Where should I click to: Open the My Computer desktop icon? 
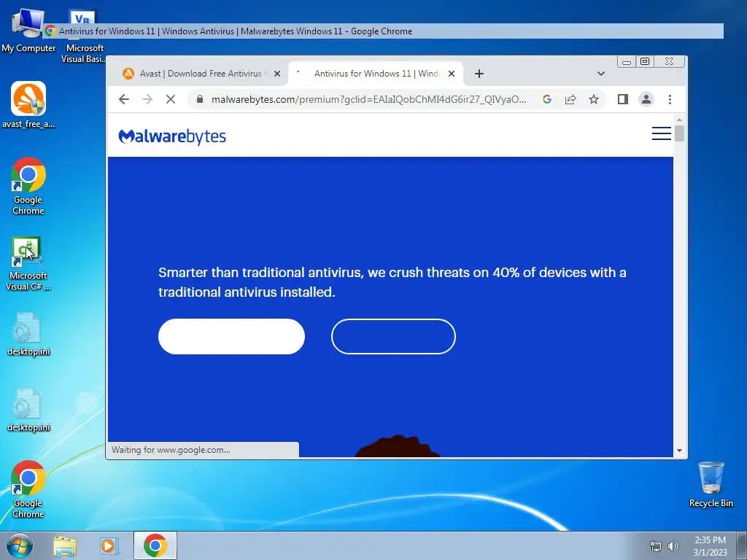pos(28,29)
